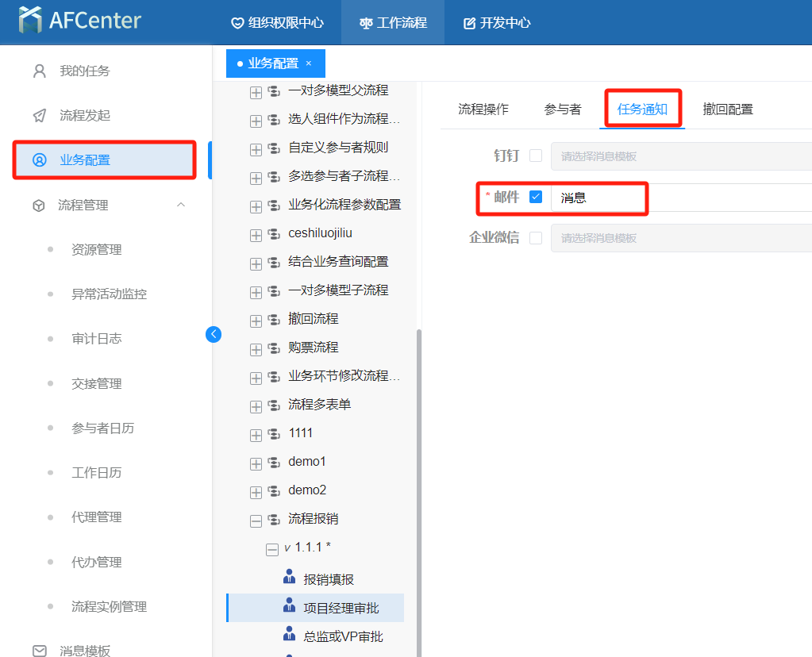Click the 邮件 message template field
This screenshot has width=812, height=657.
675,198
